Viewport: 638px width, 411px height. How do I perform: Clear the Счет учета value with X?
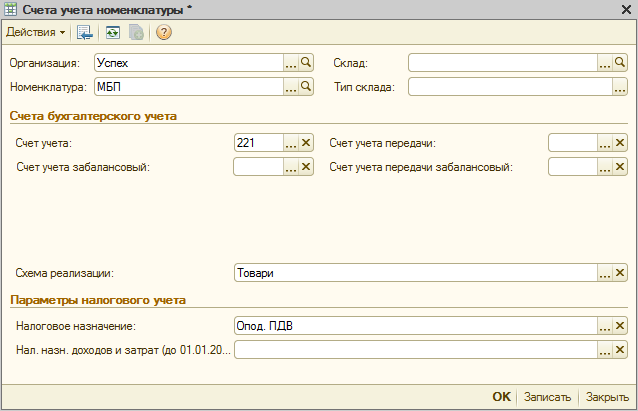point(307,143)
